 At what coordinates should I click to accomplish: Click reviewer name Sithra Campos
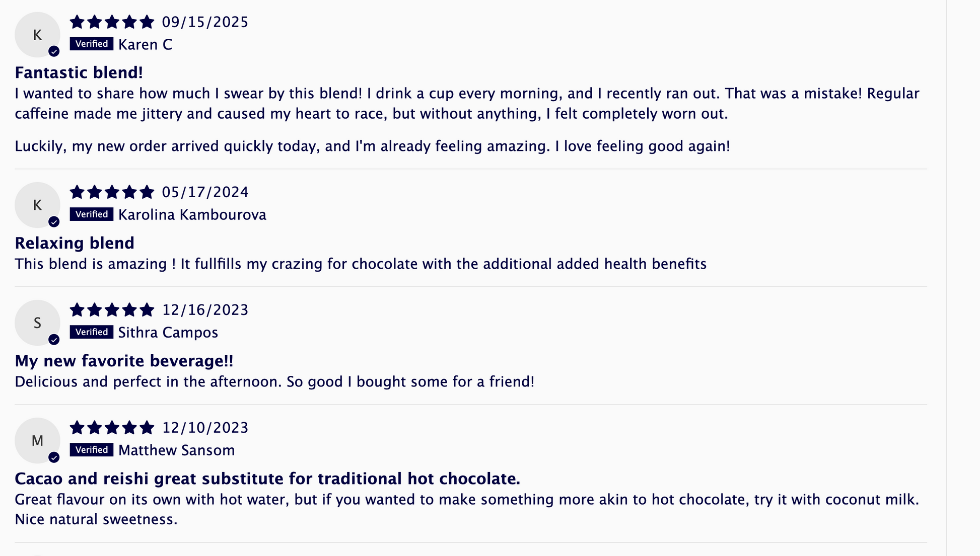pyautogui.click(x=168, y=333)
